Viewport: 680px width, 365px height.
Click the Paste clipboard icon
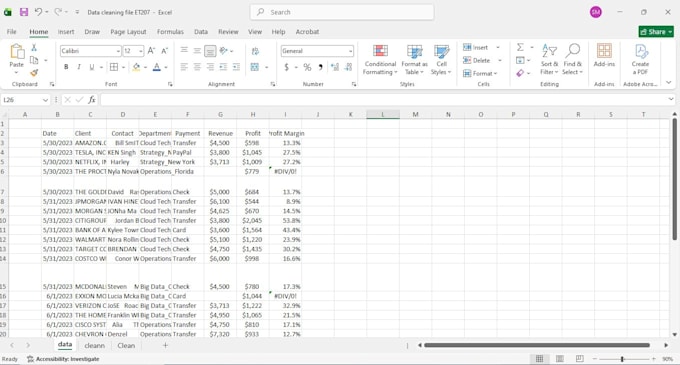coord(17,52)
